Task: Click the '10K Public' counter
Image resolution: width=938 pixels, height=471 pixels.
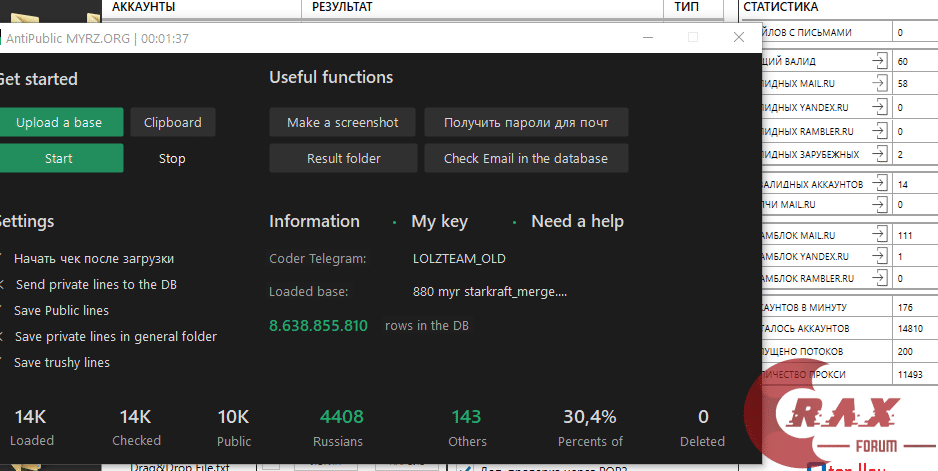Action: (233, 427)
